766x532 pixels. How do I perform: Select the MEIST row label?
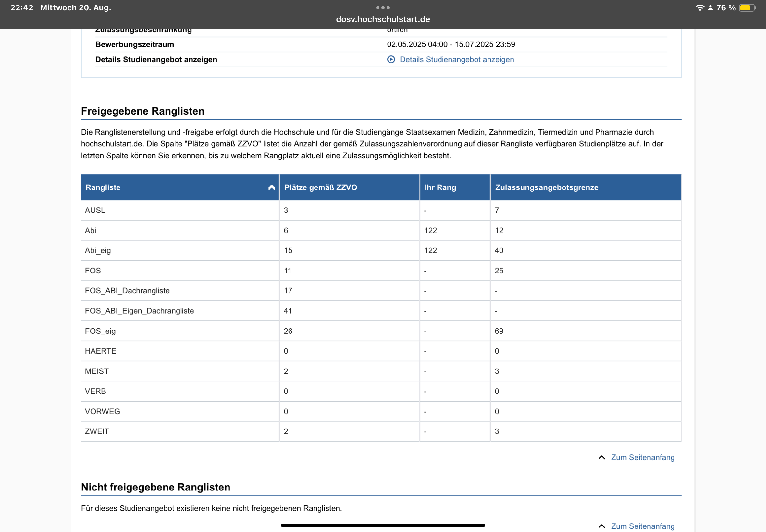tap(97, 371)
